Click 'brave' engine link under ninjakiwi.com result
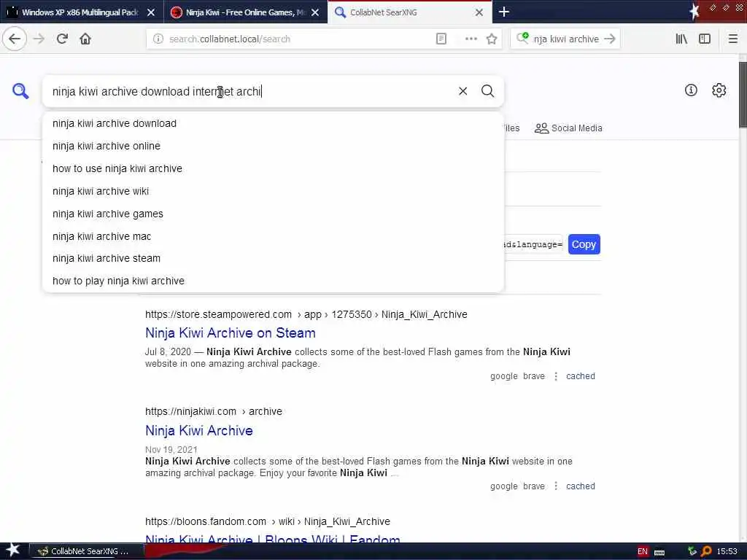This screenshot has width=747, height=560. pos(533,486)
